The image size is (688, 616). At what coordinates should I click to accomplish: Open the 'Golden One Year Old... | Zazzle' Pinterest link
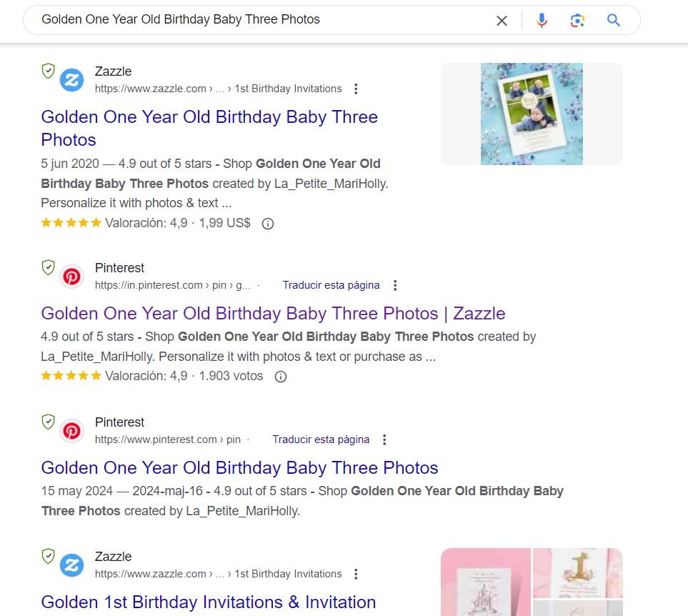pyautogui.click(x=273, y=314)
